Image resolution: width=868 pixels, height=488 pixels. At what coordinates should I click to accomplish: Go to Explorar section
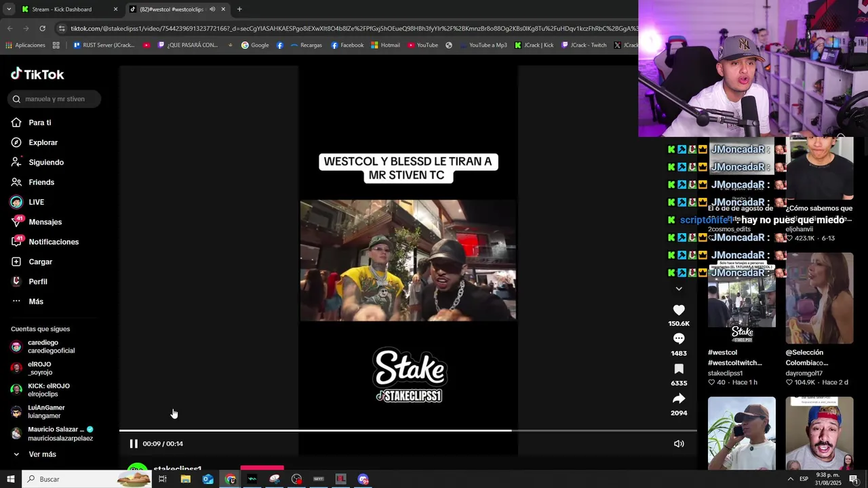pos(43,142)
